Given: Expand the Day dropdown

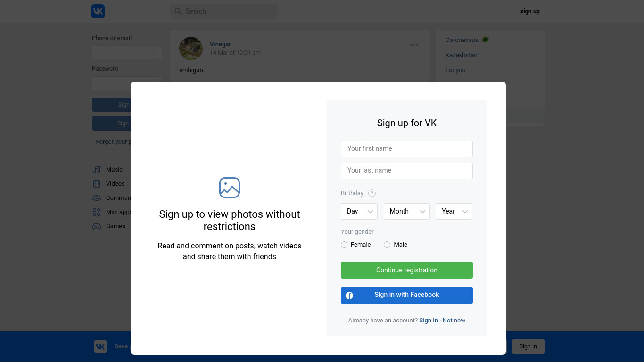Looking at the screenshot, I should click(359, 211).
